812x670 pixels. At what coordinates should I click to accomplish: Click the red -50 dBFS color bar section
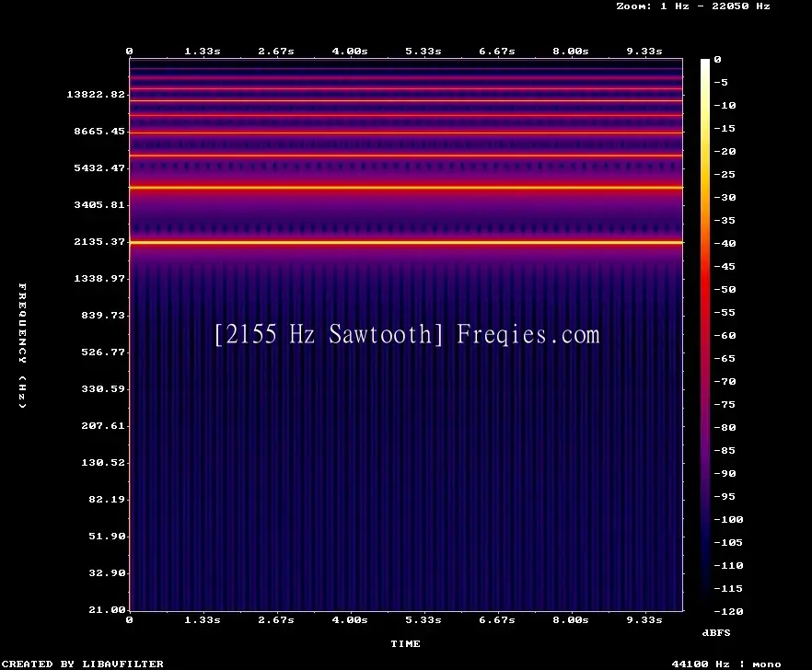[x=705, y=289]
